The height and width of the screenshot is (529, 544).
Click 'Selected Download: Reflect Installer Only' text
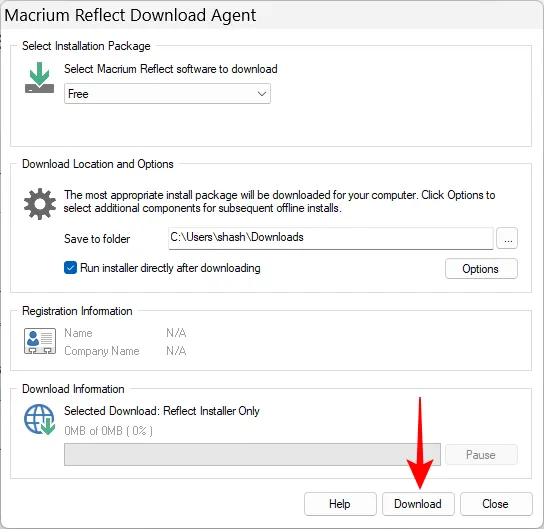tap(162, 411)
